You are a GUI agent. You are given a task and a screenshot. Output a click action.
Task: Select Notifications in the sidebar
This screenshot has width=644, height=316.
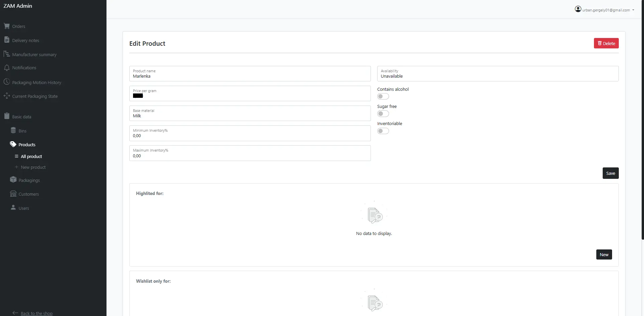[24, 68]
